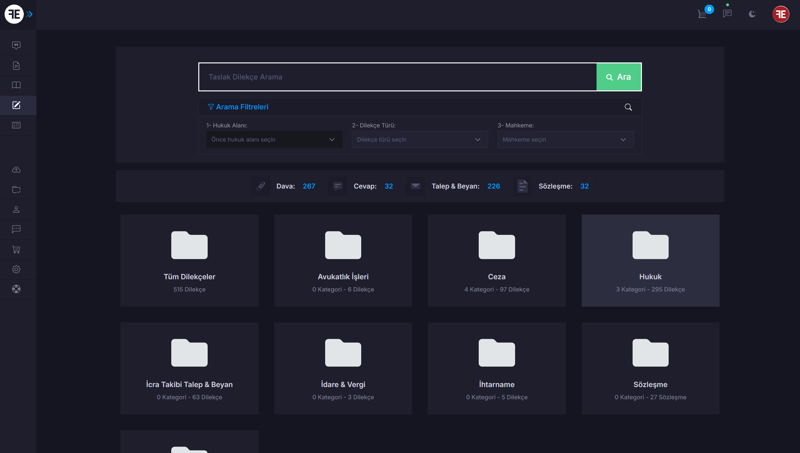Expand sidebar with the blue chevron arrow
Viewport: 800px width, 453px height.
pos(30,14)
